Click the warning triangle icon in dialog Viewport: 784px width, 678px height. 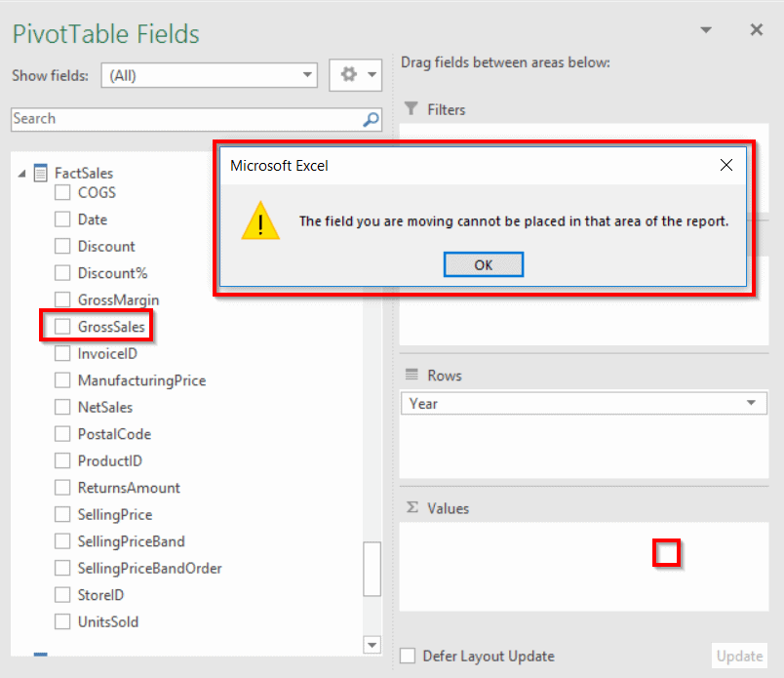tap(260, 221)
